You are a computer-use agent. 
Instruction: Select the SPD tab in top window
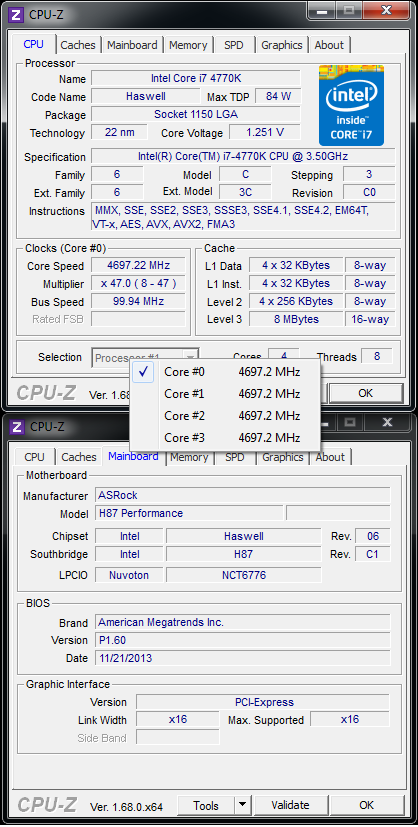[x=234, y=45]
